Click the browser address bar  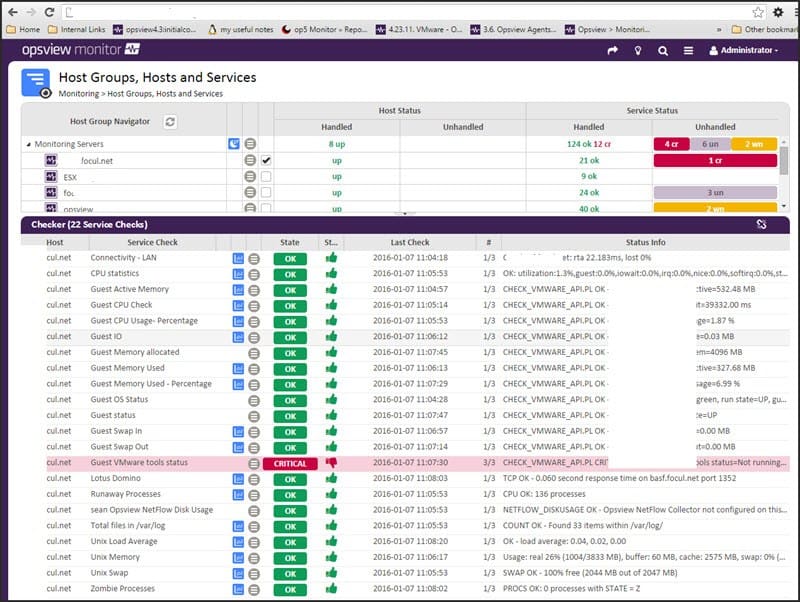click(x=406, y=12)
